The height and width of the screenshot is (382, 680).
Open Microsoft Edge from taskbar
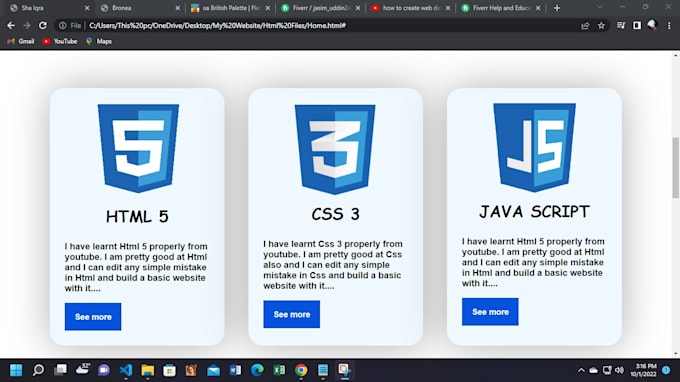pyautogui.click(x=257, y=370)
